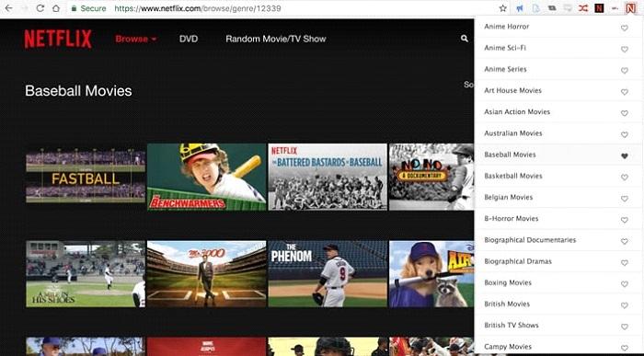Open British TV Shows category

[511, 326]
